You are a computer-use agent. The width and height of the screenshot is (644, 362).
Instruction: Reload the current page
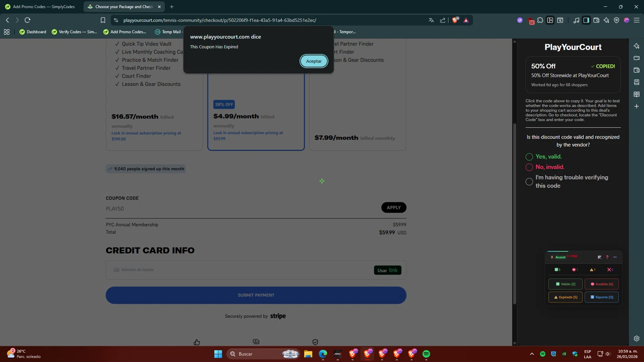click(27, 20)
